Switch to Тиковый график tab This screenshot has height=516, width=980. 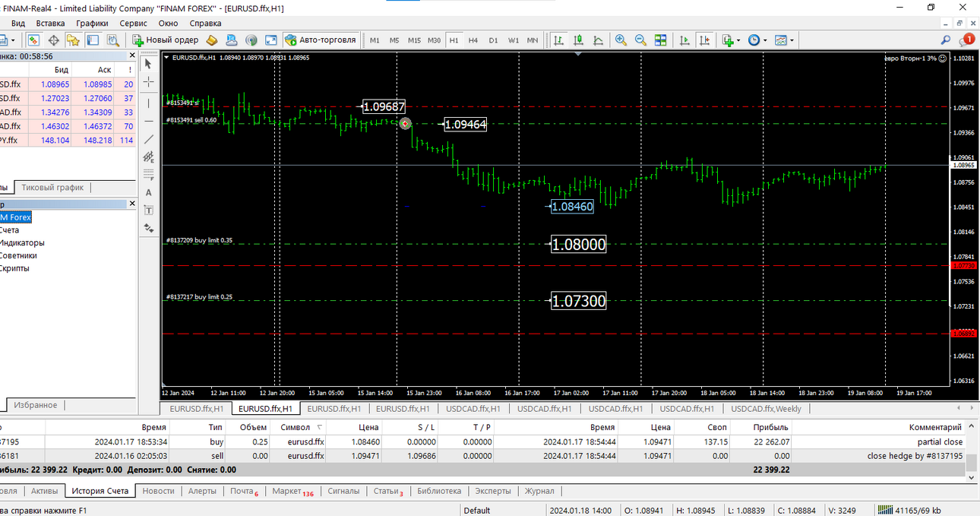[x=52, y=187]
